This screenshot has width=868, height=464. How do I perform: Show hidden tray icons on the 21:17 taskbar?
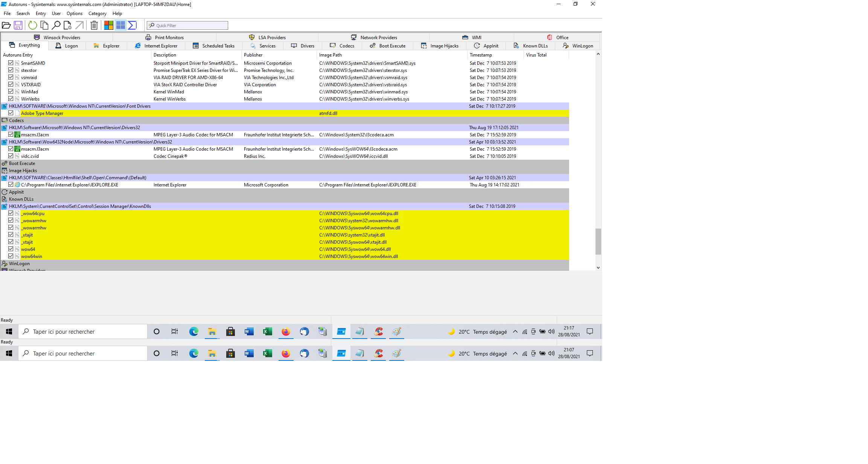515,331
